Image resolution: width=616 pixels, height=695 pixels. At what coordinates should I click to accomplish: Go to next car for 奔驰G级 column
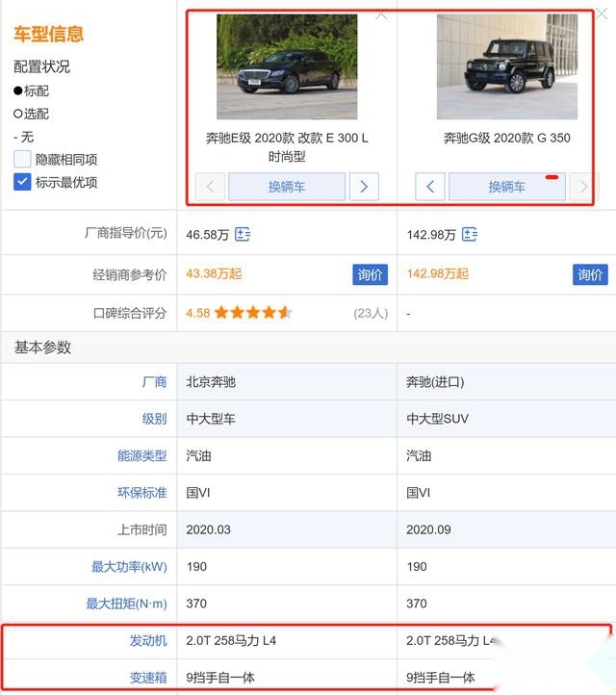(583, 187)
